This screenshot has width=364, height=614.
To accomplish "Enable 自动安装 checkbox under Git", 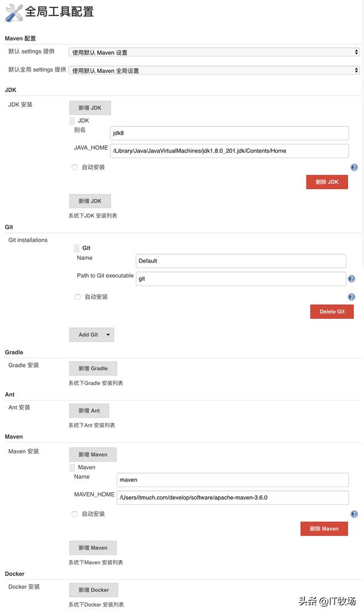I will (x=77, y=297).
